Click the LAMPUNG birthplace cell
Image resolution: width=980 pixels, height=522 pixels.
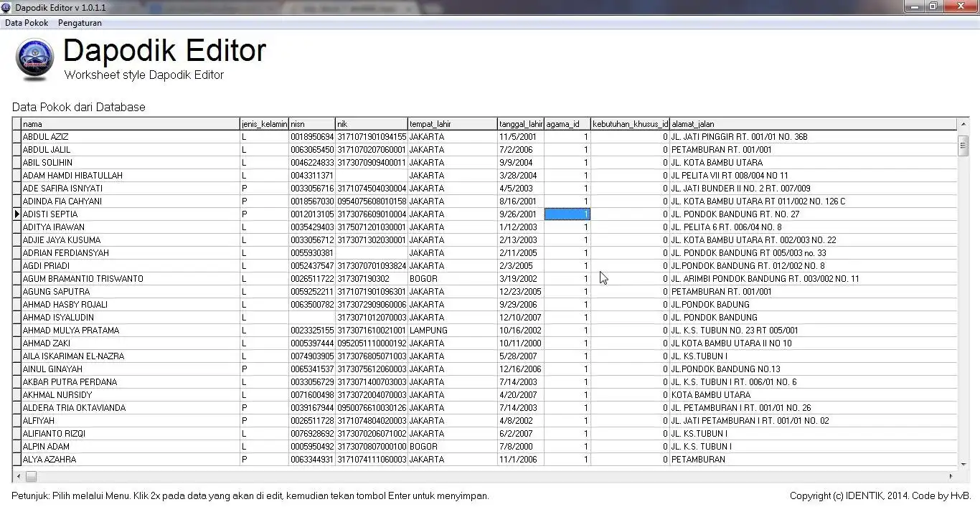tap(453, 331)
